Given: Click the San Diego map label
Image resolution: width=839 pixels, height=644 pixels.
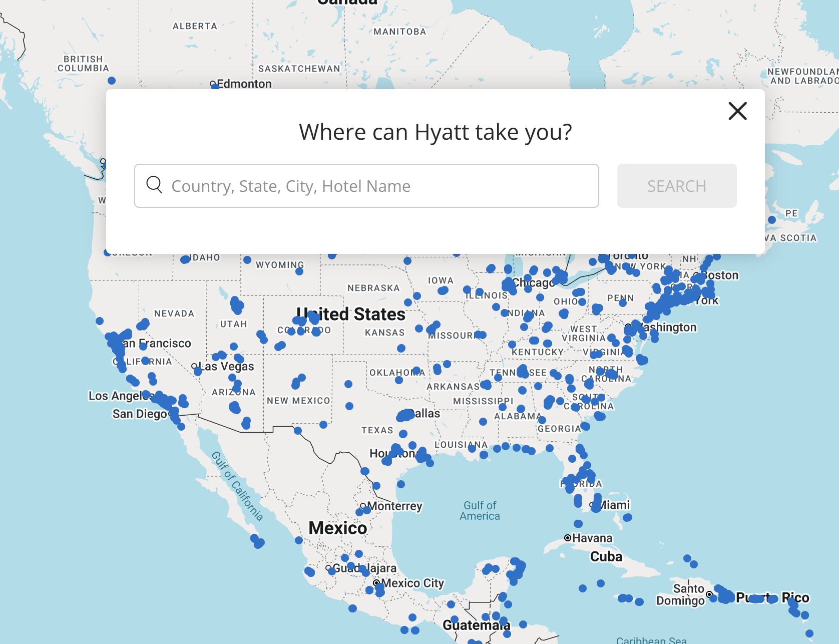Looking at the screenshot, I should click(140, 414).
